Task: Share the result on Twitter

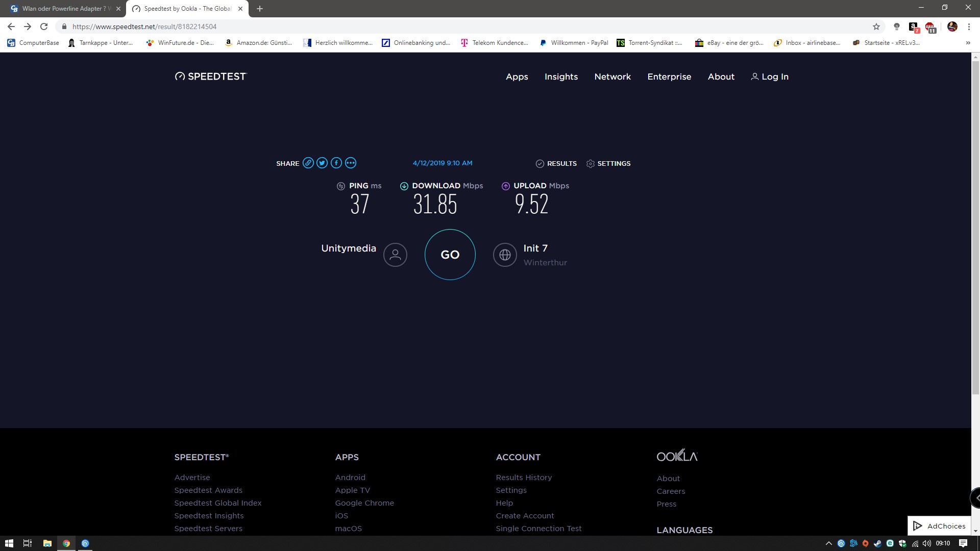Action: click(322, 163)
